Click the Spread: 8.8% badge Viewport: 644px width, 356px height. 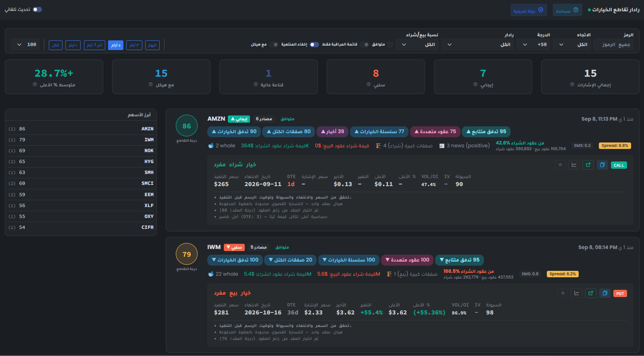click(x=615, y=146)
